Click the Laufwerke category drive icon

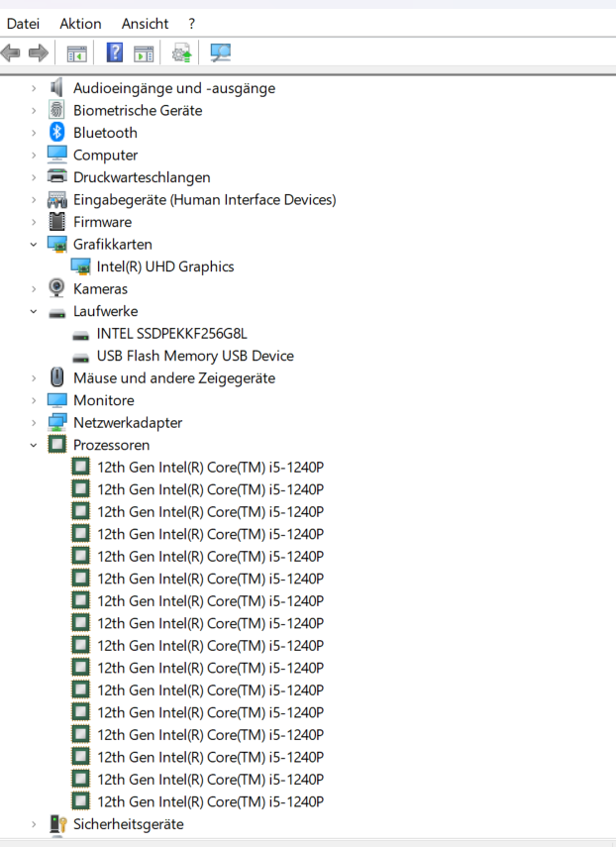click(x=56, y=313)
